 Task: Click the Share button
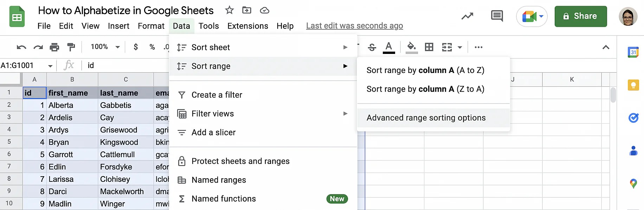tap(581, 16)
